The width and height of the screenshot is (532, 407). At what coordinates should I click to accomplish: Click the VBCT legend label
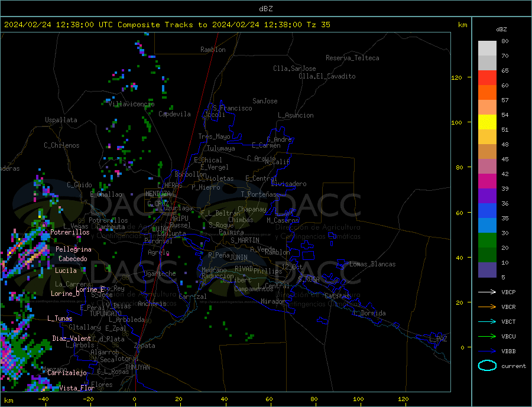tap(508, 321)
